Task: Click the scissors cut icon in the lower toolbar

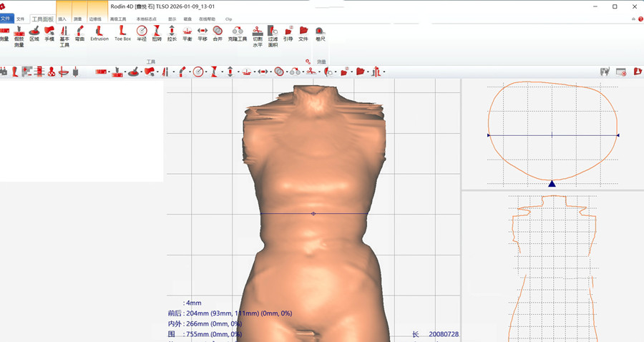Action: [311, 72]
